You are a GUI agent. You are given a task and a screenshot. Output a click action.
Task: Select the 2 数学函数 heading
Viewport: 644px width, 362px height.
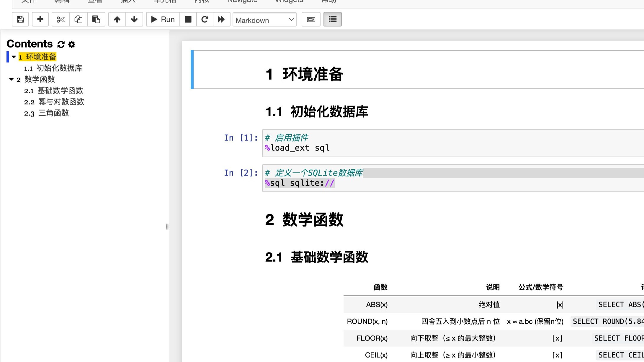pos(304,220)
